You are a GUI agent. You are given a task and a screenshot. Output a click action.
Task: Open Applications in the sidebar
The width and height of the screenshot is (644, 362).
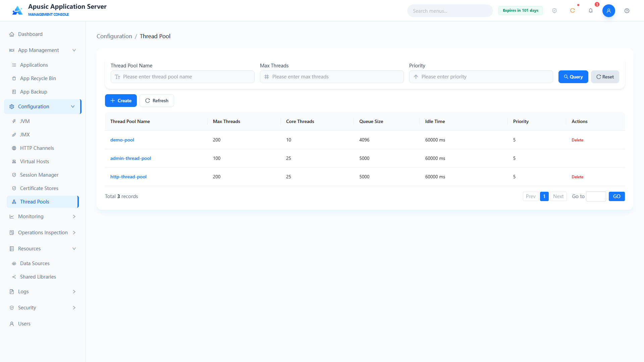(x=43, y=65)
